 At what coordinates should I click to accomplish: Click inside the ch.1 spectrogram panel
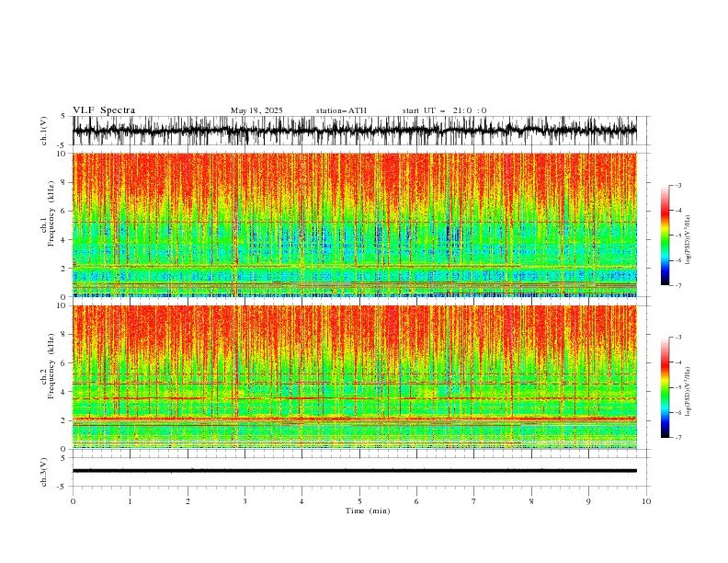354,224
